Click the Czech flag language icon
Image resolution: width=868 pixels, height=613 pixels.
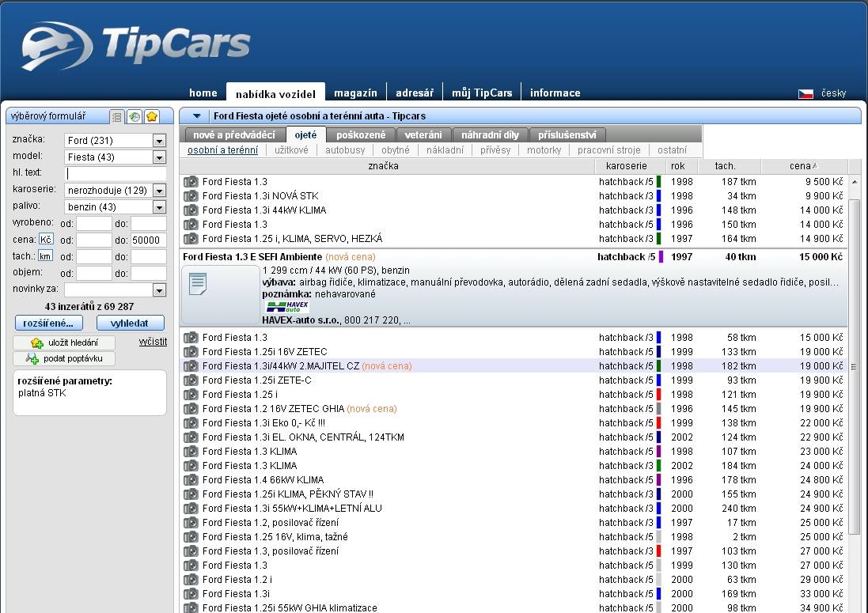(x=805, y=93)
